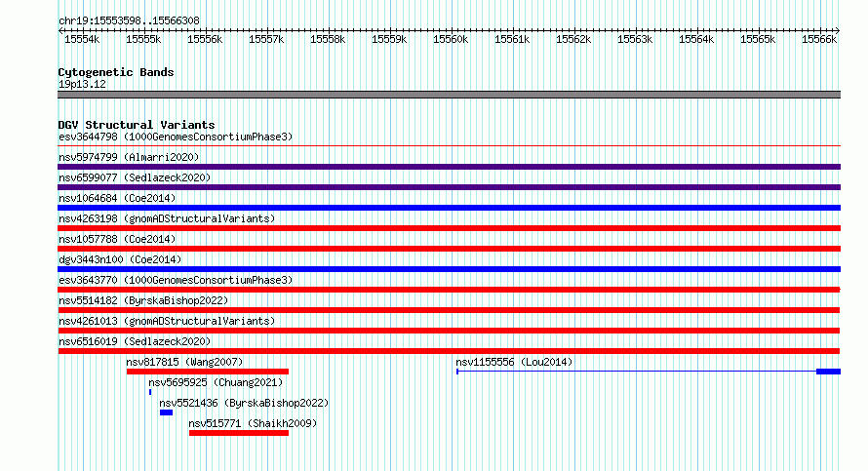Click the esv3644798 (1000GenomesConsortiumPhase3) variant label

[x=176, y=137]
